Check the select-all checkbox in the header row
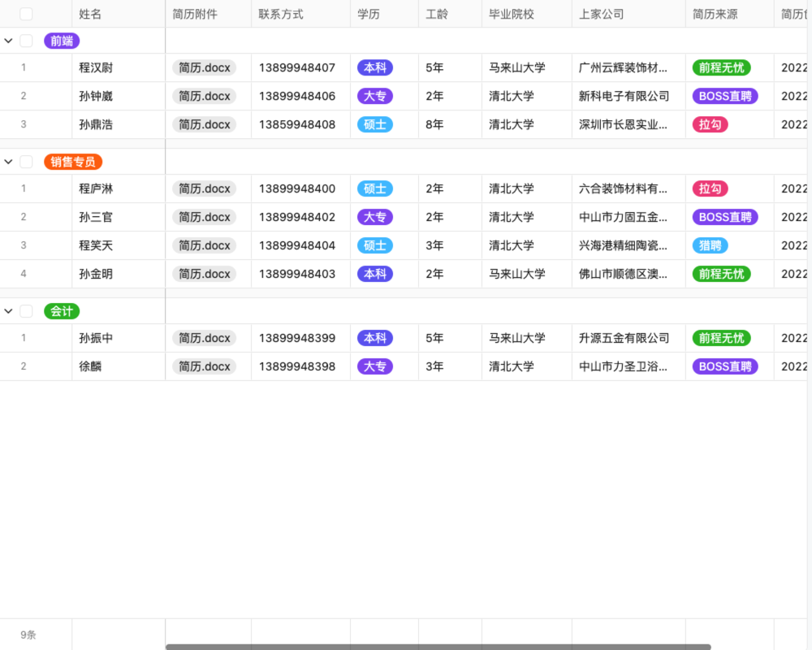Screen dimensions: 812x650 pos(27,13)
